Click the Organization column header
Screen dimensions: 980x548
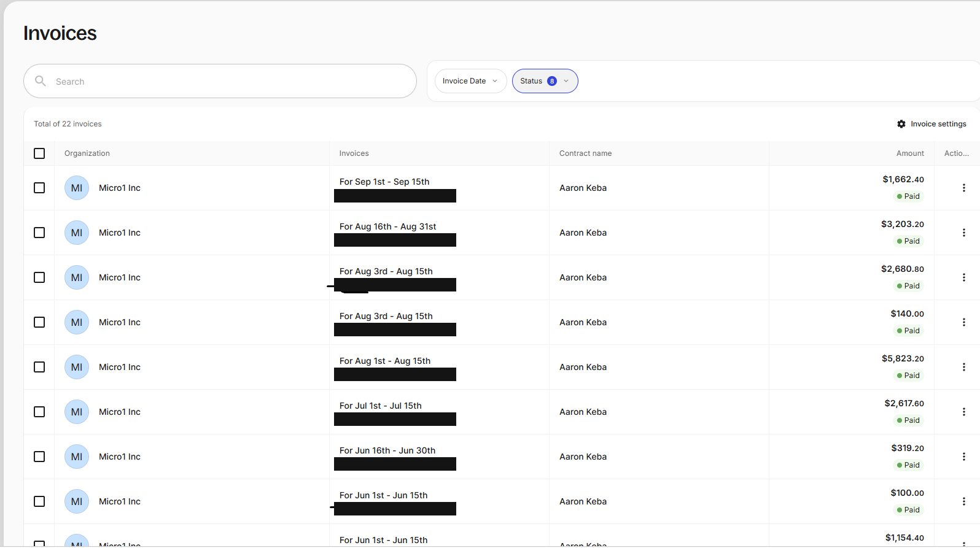tap(87, 153)
